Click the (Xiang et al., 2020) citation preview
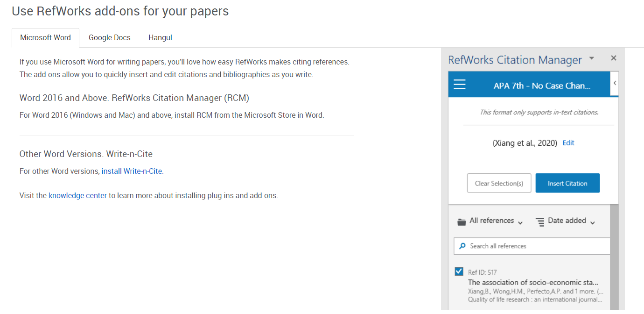 click(x=525, y=143)
